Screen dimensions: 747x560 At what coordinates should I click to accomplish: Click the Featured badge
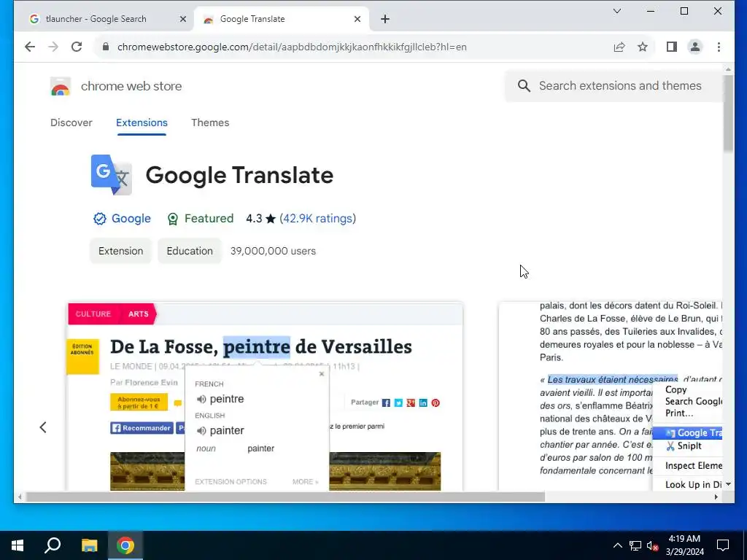tap(201, 219)
